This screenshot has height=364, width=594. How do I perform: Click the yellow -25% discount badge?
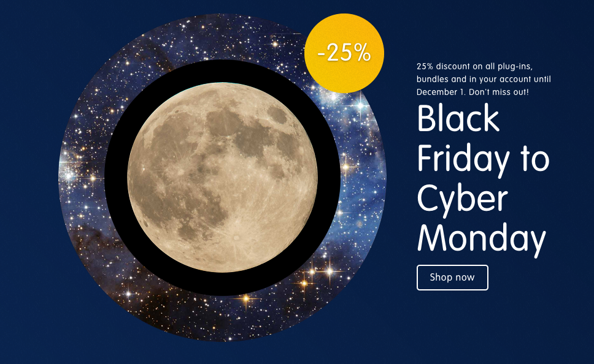click(344, 53)
